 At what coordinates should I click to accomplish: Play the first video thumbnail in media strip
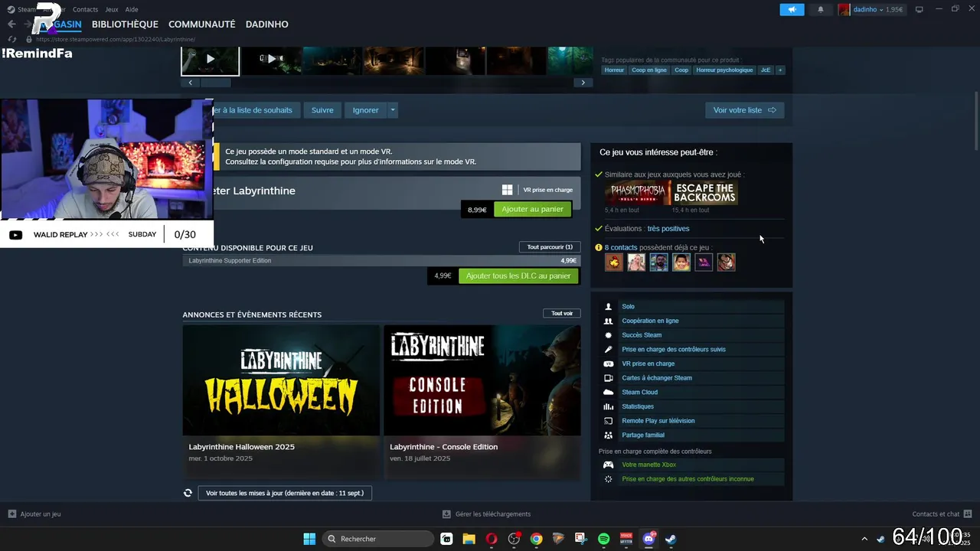[x=211, y=59]
